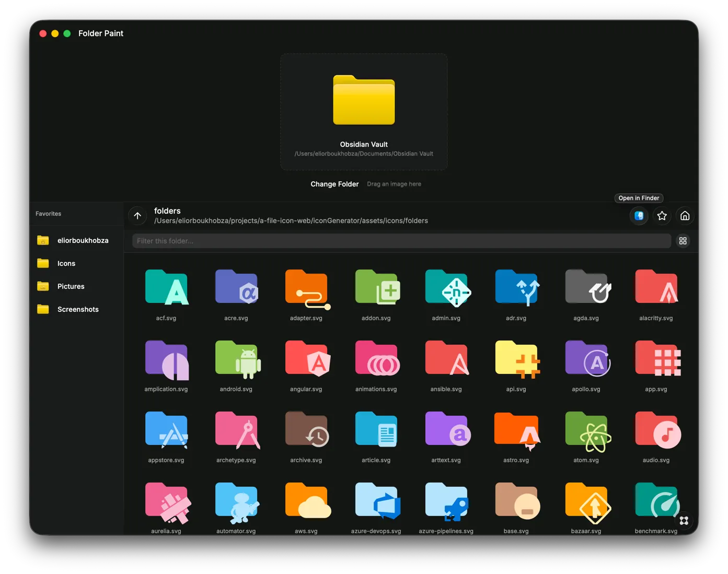Select amplication.svg folder icon

click(x=166, y=359)
